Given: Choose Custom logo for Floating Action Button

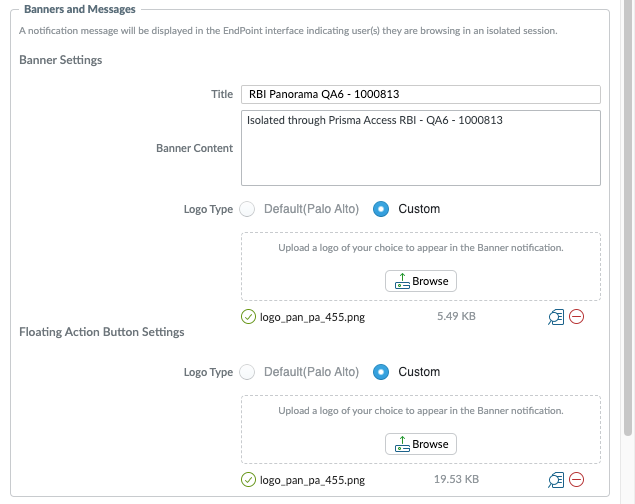Looking at the screenshot, I should click(x=381, y=372).
